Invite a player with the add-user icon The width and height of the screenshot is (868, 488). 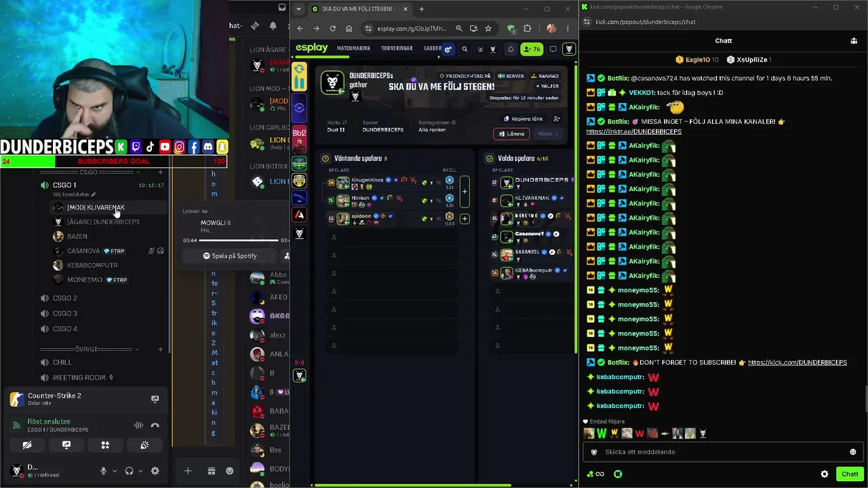click(557, 119)
